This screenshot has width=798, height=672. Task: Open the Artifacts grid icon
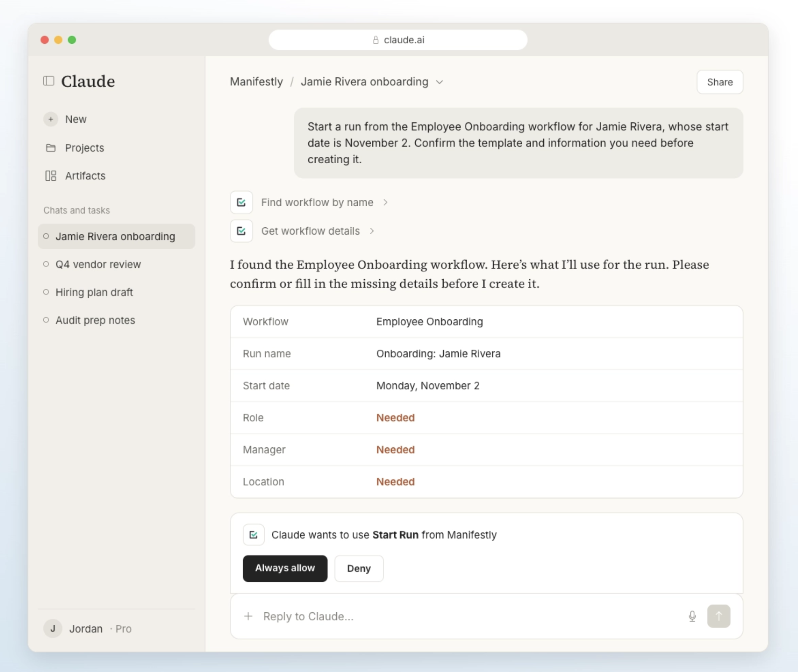(51, 176)
